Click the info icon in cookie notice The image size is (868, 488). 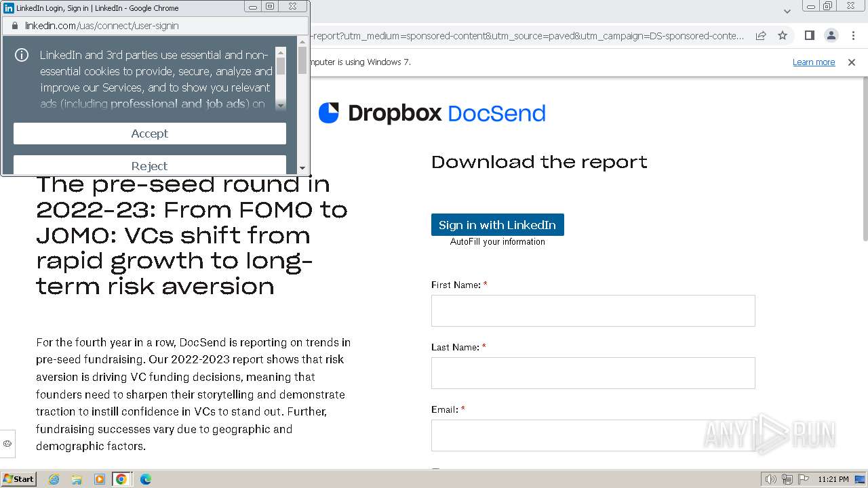[22, 55]
